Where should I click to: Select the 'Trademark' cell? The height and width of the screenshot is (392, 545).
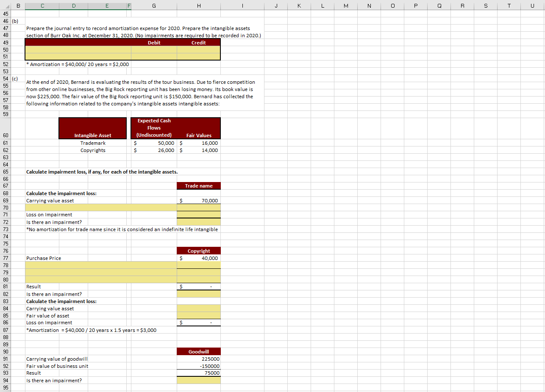(x=93, y=143)
